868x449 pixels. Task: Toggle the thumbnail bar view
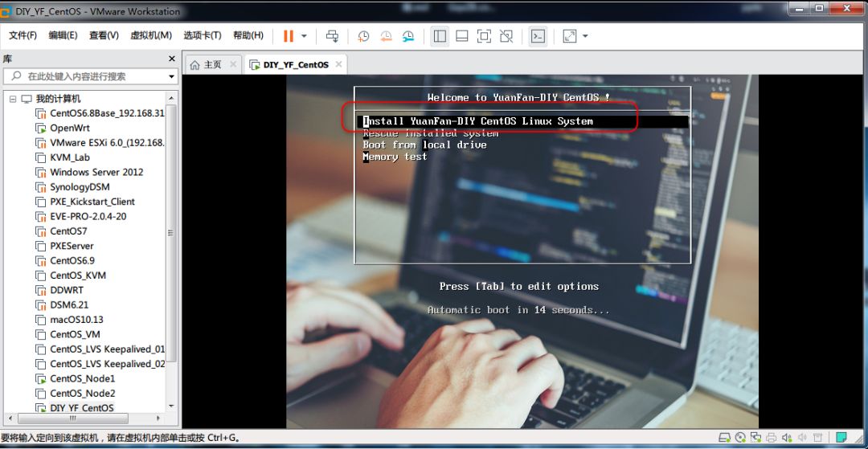tap(461, 36)
